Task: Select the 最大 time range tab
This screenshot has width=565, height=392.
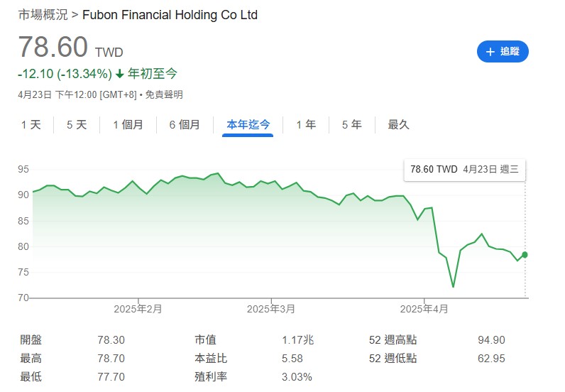Action: tap(398, 125)
